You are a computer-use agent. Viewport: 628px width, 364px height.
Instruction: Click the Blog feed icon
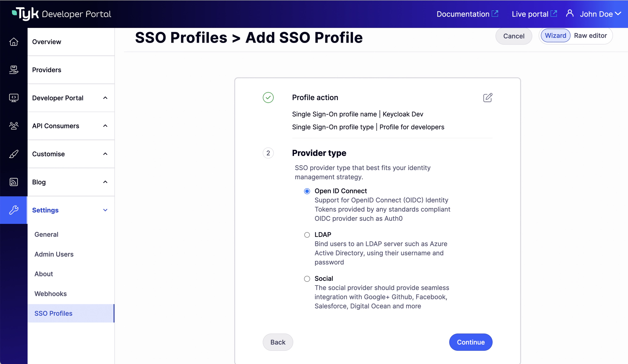click(14, 182)
